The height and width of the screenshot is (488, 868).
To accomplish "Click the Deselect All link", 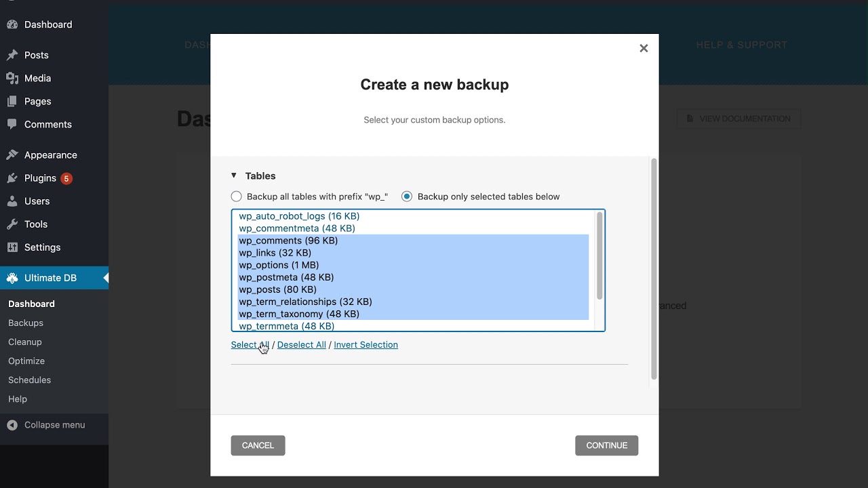I will point(302,344).
